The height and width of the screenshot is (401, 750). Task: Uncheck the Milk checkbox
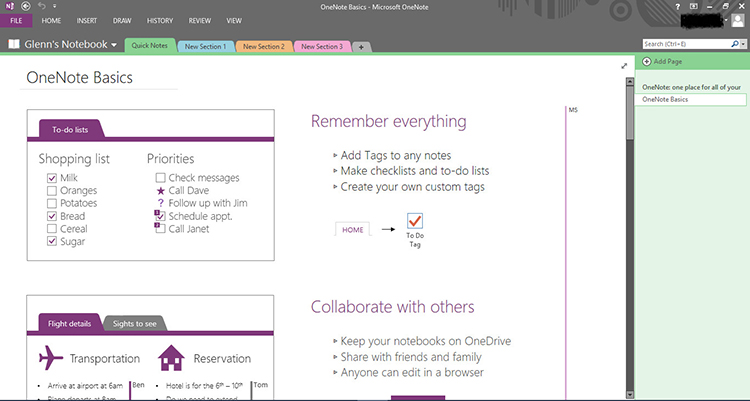click(x=51, y=178)
